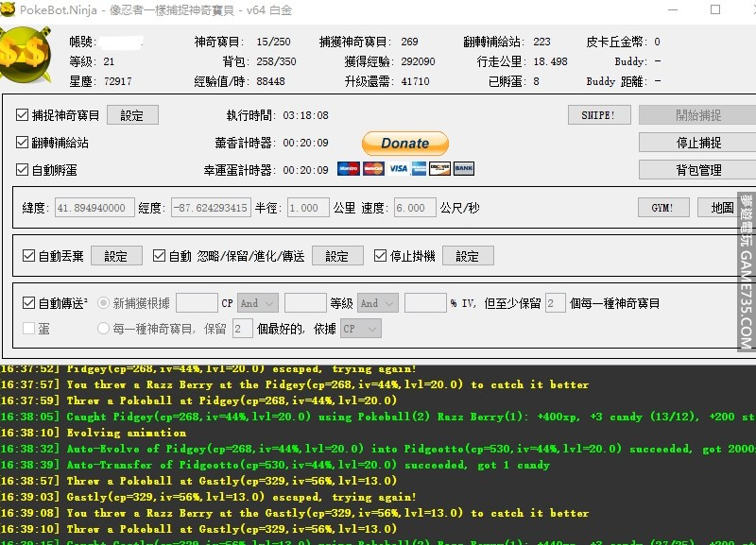756x545 pixels.
Task: Open the 地圖 map button
Action: click(x=722, y=208)
